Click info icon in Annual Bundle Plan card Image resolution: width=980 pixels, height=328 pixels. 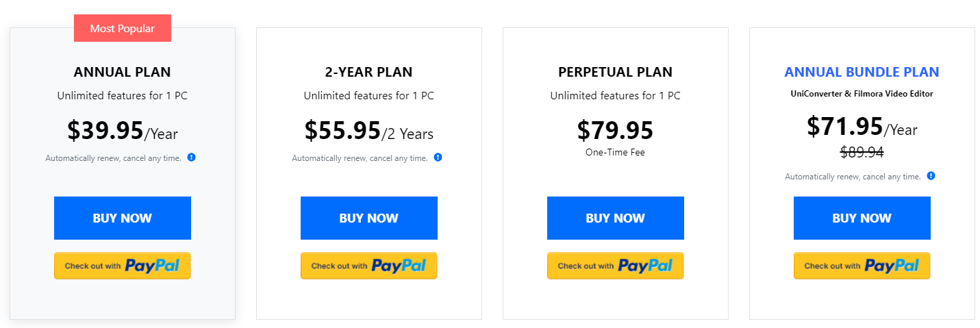pos(931,176)
